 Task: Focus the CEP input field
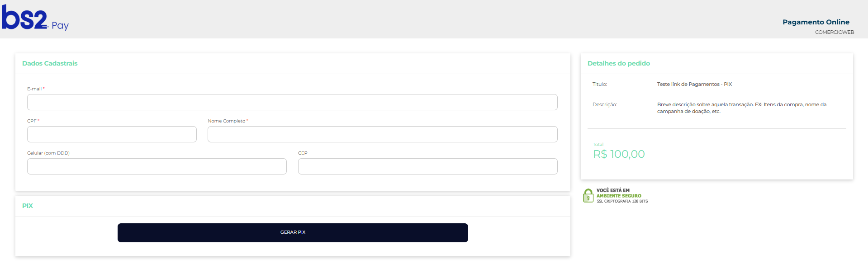point(427,166)
